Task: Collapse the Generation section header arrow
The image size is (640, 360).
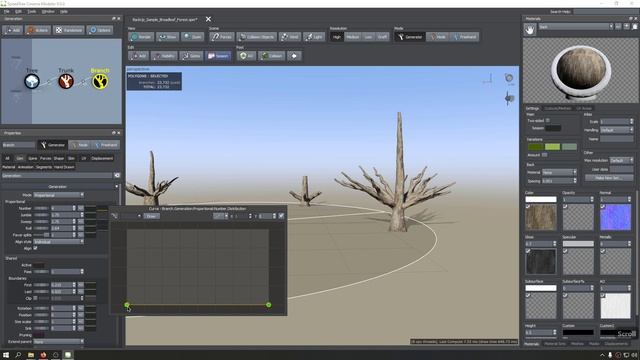Action: click(x=117, y=187)
